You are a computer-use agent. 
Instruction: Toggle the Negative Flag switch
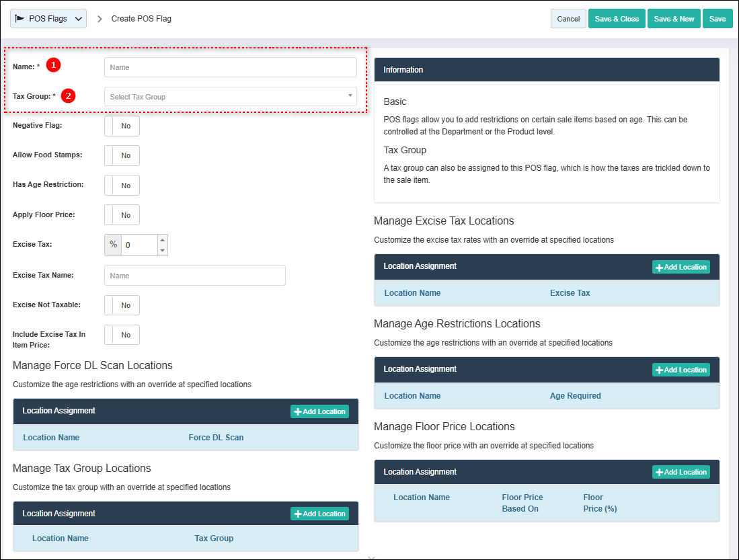(x=122, y=126)
